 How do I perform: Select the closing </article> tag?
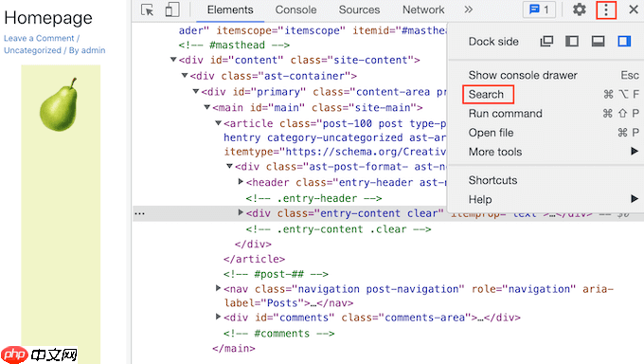point(254,259)
